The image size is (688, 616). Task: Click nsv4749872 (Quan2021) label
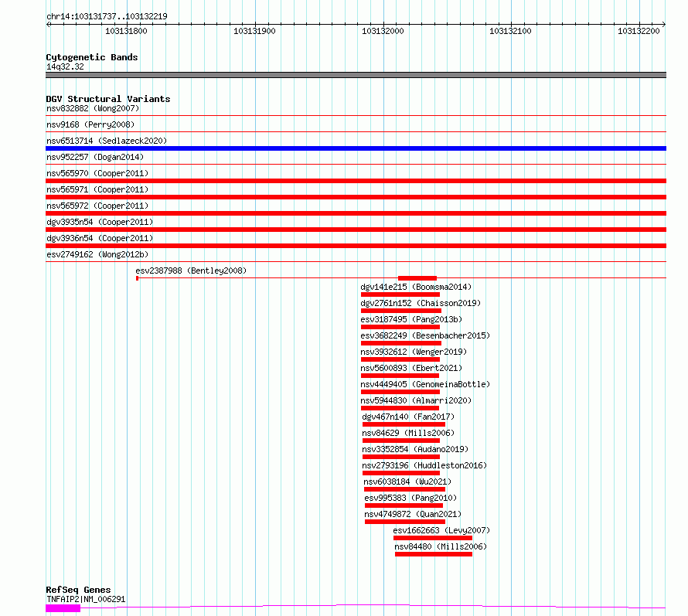[413, 514]
